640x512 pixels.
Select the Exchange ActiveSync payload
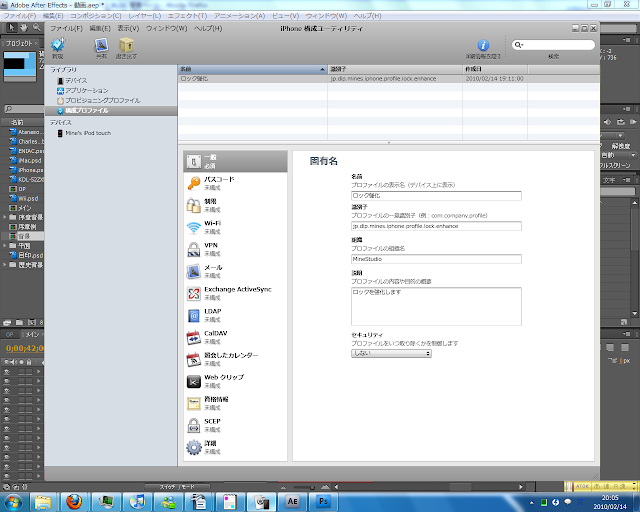point(235,293)
